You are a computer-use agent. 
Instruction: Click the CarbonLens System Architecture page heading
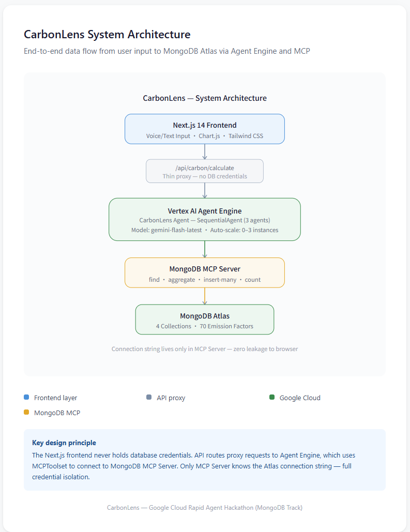tap(107, 35)
